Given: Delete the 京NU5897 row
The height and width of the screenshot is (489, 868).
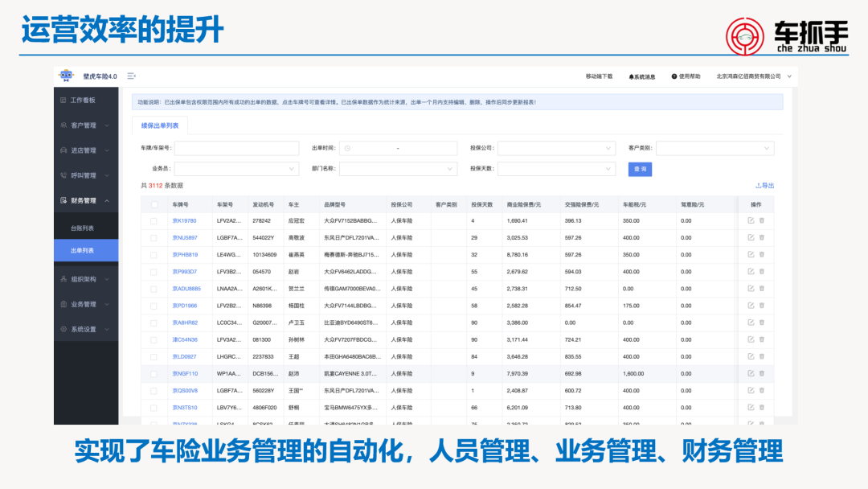Looking at the screenshot, I should 762,237.
